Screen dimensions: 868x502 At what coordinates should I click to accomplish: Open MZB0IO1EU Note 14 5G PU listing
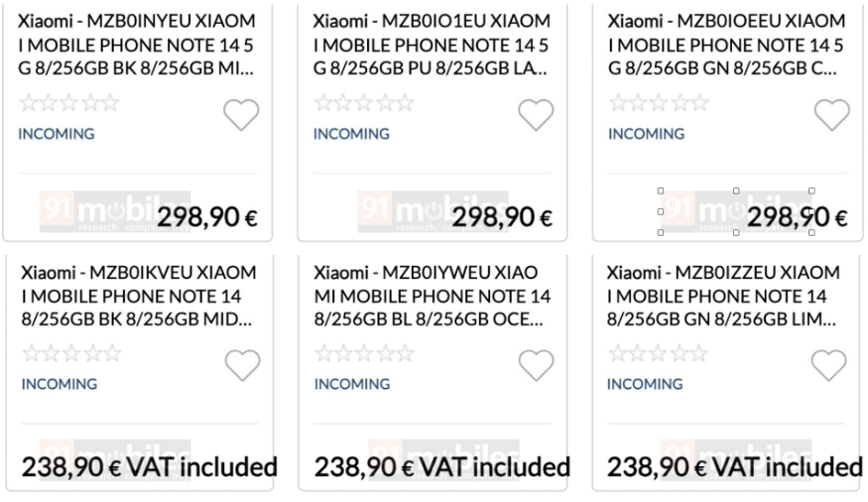(432, 45)
